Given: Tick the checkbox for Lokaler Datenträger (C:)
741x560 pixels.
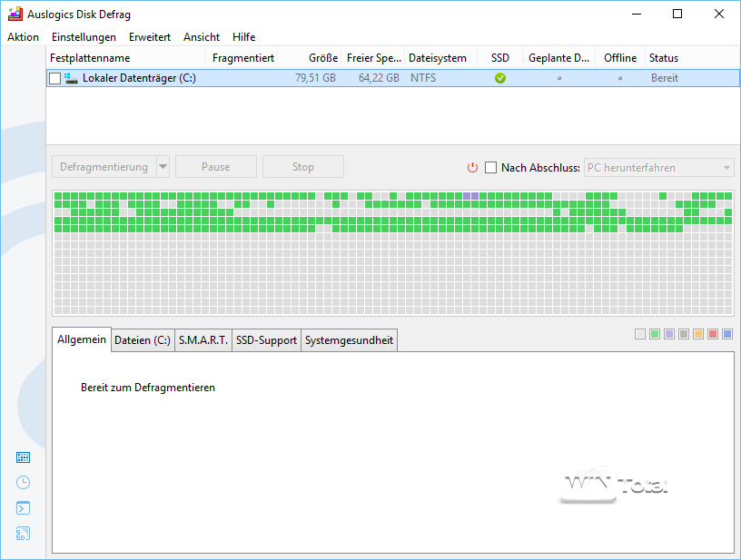Looking at the screenshot, I should (x=54, y=78).
